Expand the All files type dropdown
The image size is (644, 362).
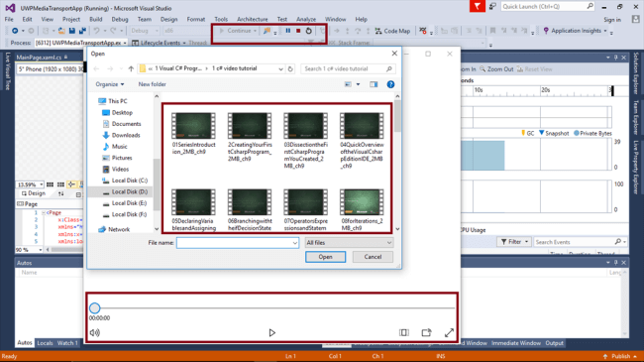pos(349,243)
